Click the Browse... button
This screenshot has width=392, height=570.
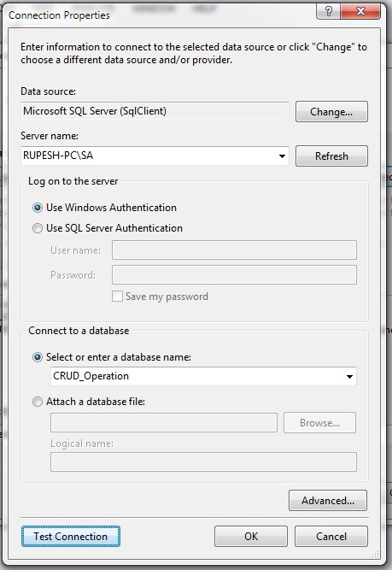point(319,423)
